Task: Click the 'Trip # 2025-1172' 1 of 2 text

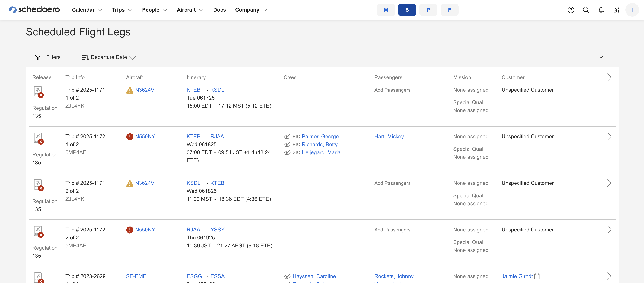Action: click(85, 136)
